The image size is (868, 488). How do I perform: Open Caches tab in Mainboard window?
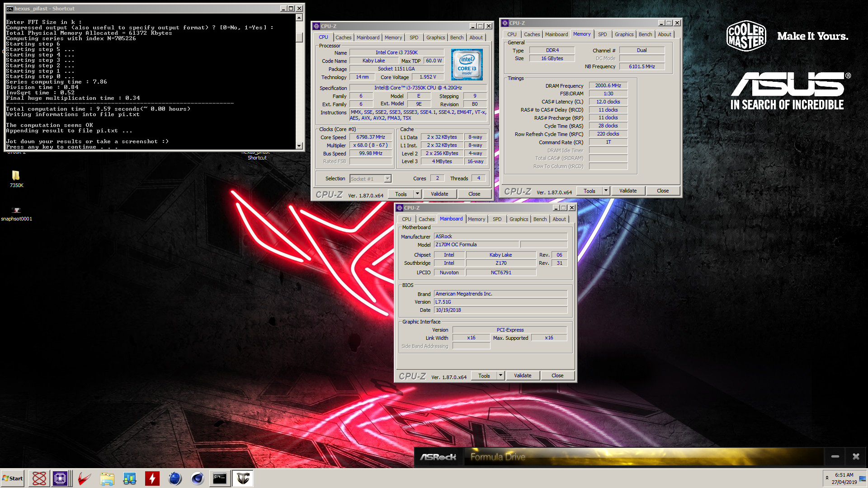tap(426, 219)
